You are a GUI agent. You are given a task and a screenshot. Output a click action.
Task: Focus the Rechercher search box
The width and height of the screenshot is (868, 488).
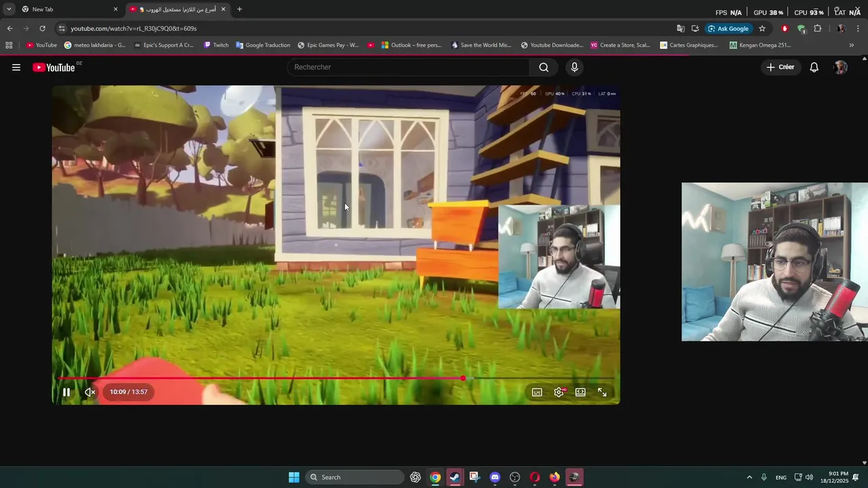[x=408, y=67]
